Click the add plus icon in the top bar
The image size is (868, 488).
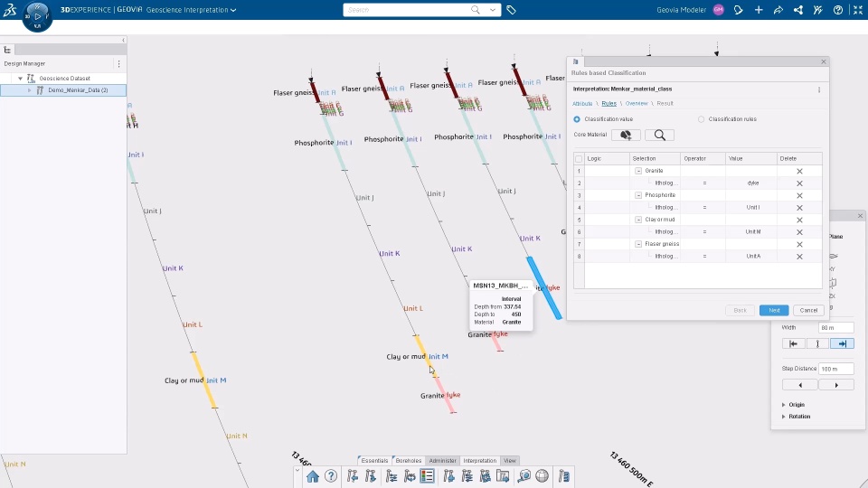click(x=759, y=10)
